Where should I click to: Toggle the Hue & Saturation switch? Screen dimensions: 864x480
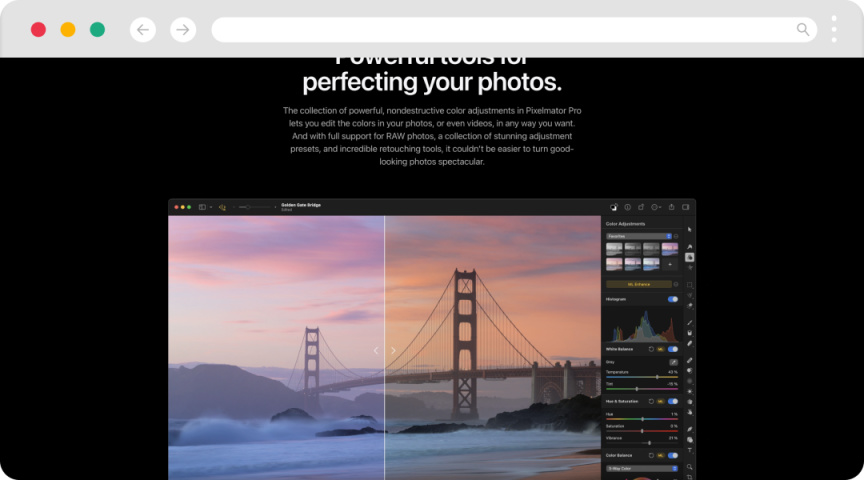[x=673, y=401]
